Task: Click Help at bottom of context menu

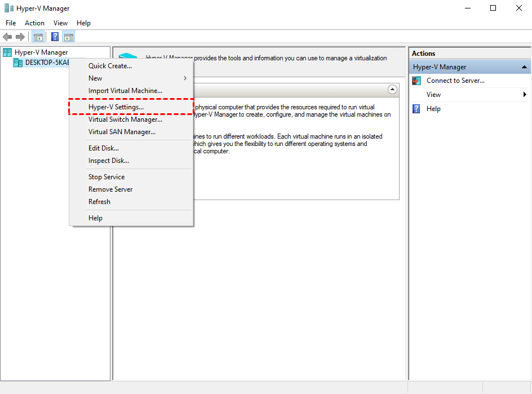Action: 131,218
